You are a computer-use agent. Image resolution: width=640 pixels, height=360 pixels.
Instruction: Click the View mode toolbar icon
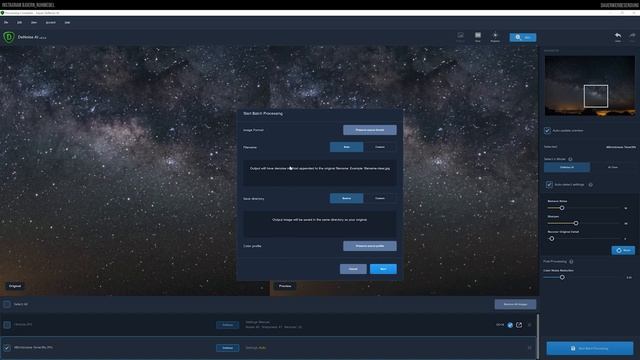[x=478, y=37]
